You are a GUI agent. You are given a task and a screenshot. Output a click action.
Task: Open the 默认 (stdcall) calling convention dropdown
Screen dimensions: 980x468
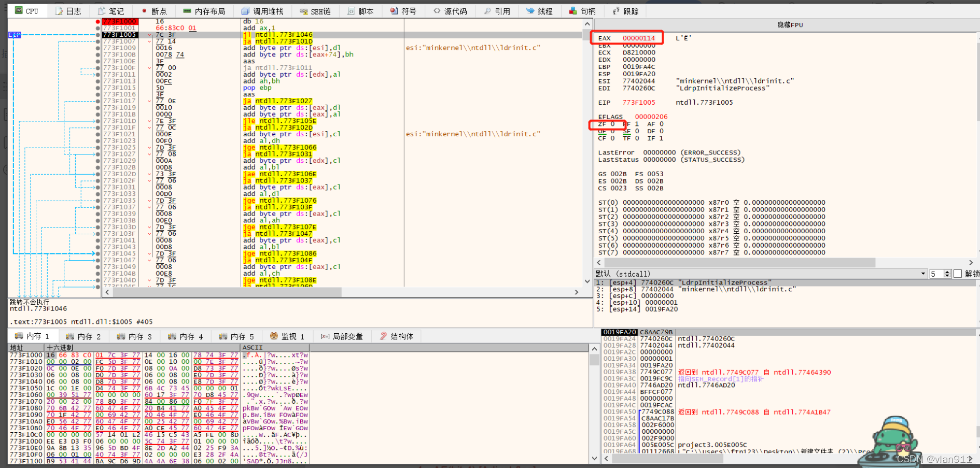coord(761,274)
